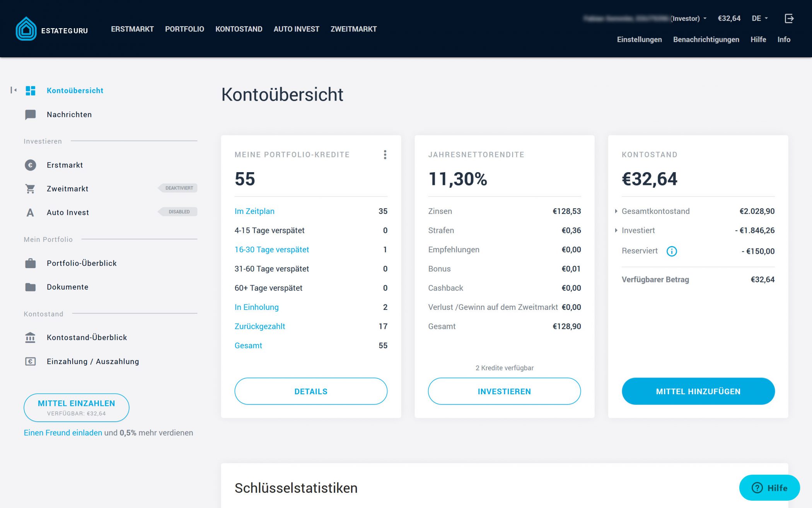
Task: Open the three-dot menu on Meine Portfolio-Kredite
Action: point(385,154)
